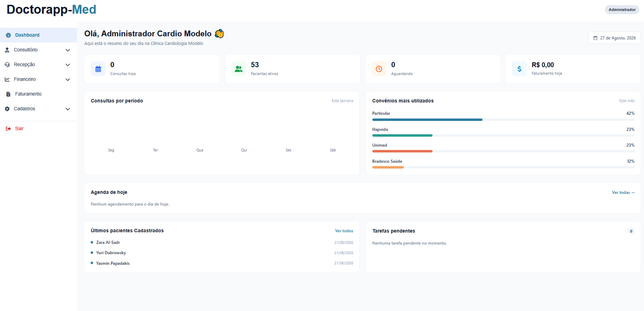The image size is (644, 311).
Task: Click the 53 Pacientes ativos value
Action: coord(255,65)
